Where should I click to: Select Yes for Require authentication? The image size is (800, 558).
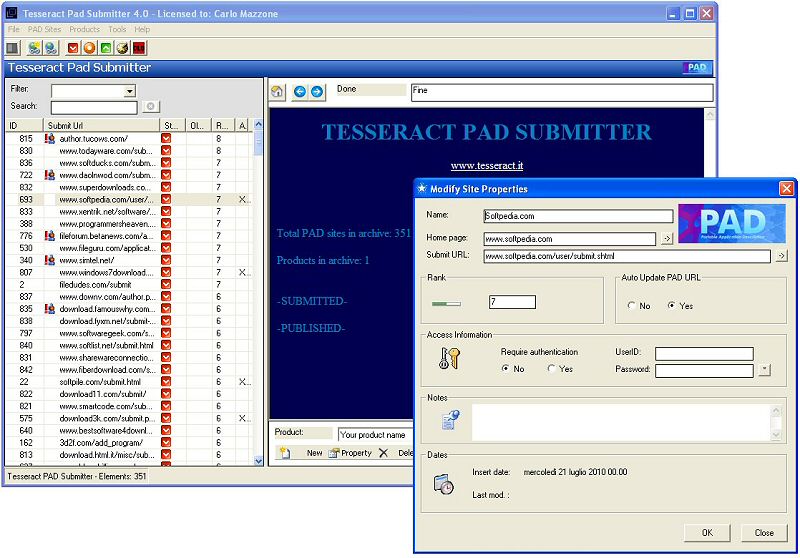552,368
